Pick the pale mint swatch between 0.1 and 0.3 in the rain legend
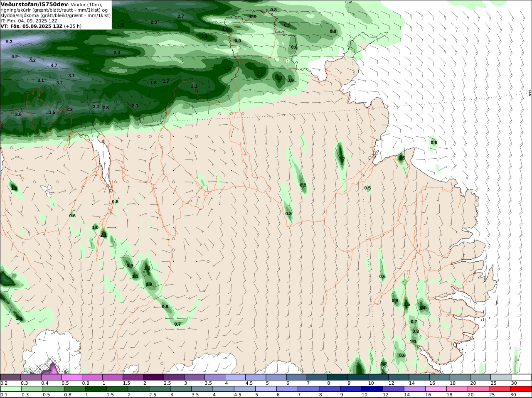 11,388
